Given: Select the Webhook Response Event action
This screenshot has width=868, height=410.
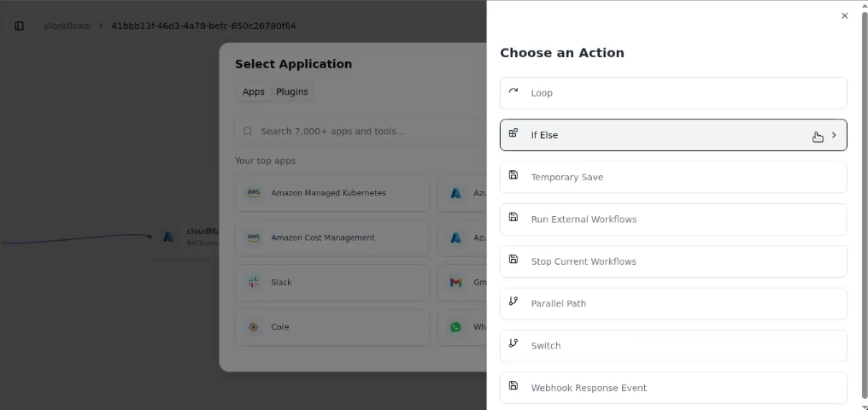Looking at the screenshot, I should pos(673,388).
